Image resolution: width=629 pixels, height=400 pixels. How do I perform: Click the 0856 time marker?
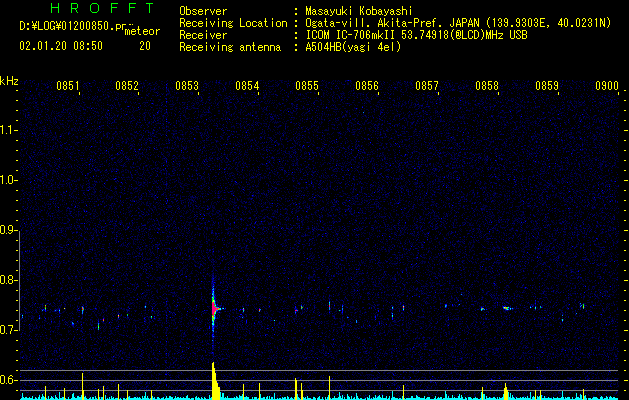pos(367,86)
